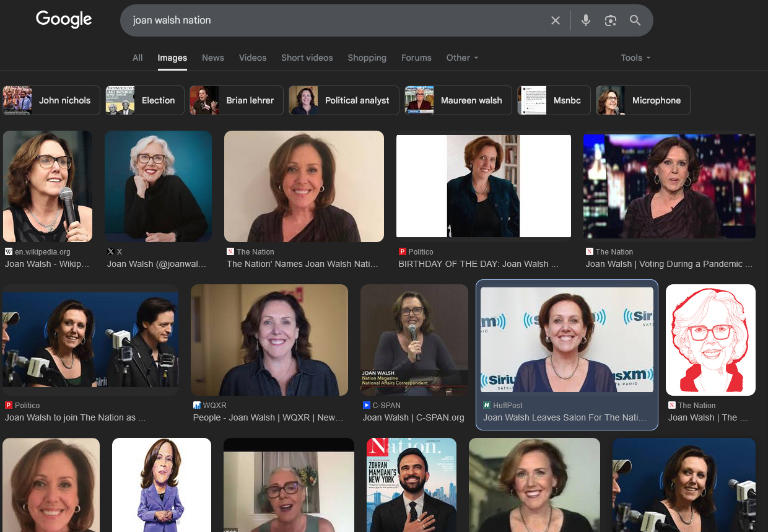Select the Brian lehrer suggestion chip
This screenshot has height=532, width=768.
click(237, 100)
